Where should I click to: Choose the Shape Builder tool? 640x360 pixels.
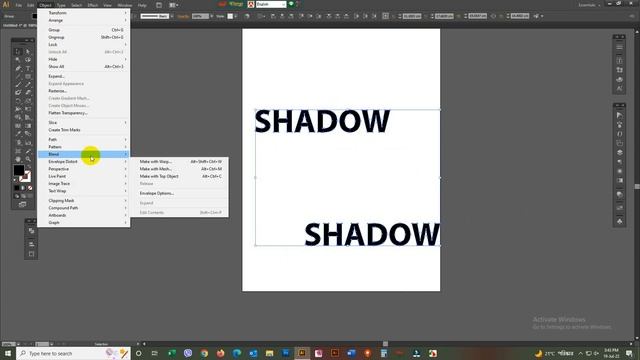[x=18, y=117]
